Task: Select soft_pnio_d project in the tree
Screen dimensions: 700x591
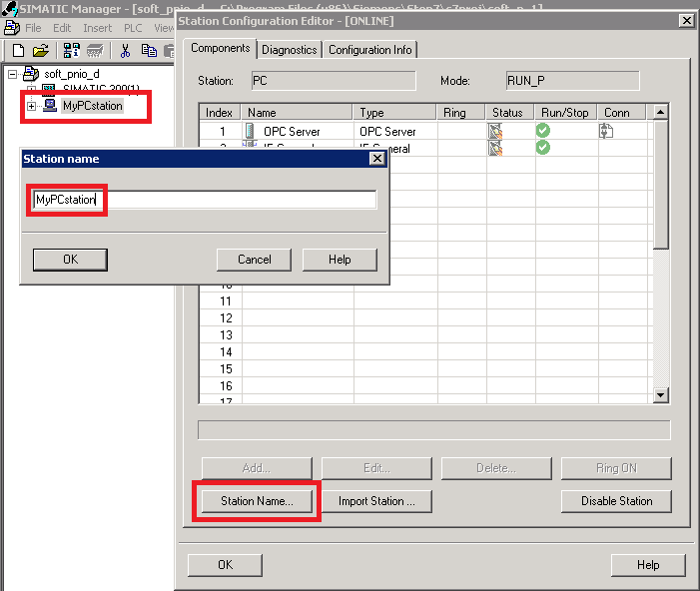Action: click(x=72, y=74)
